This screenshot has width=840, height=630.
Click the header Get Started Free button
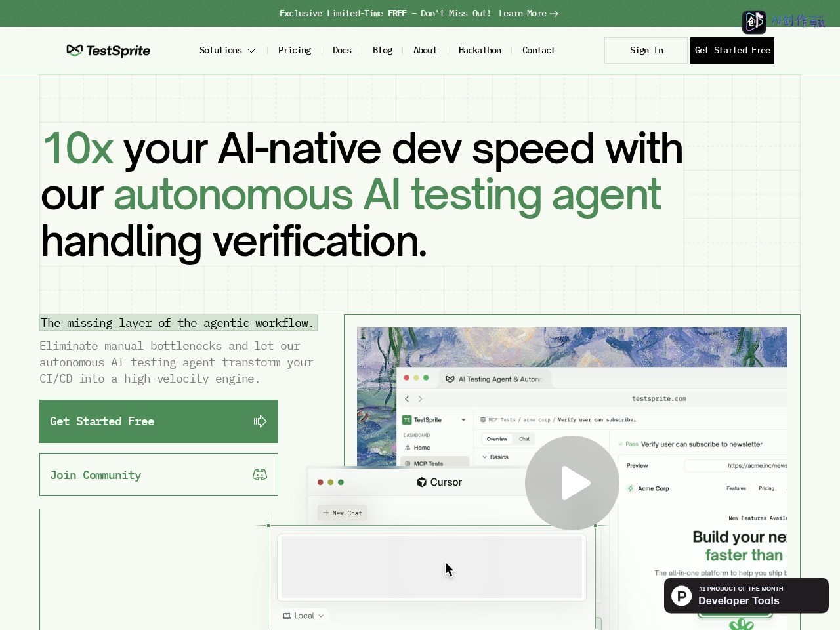[732, 51]
